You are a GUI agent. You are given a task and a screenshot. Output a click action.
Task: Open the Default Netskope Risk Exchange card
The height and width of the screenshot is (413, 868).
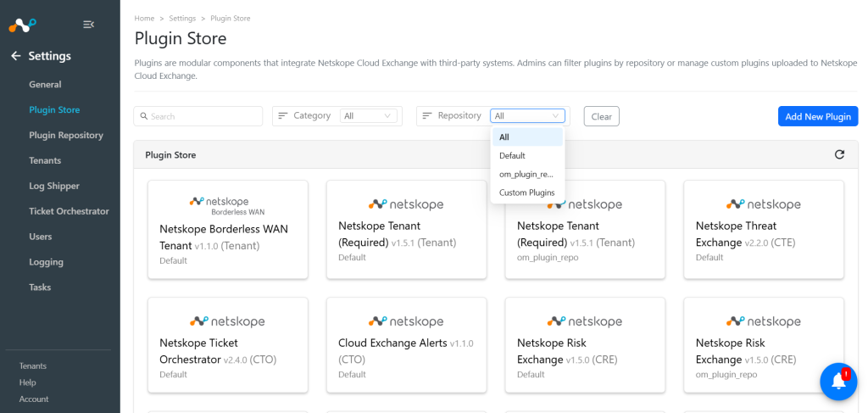585,345
